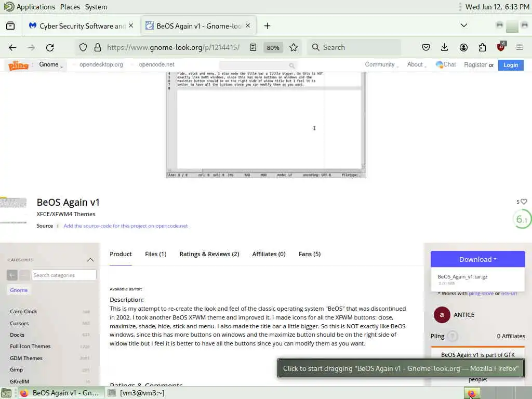532x399 pixels.
Task: Click the site security padlock icon
Action: click(98, 47)
